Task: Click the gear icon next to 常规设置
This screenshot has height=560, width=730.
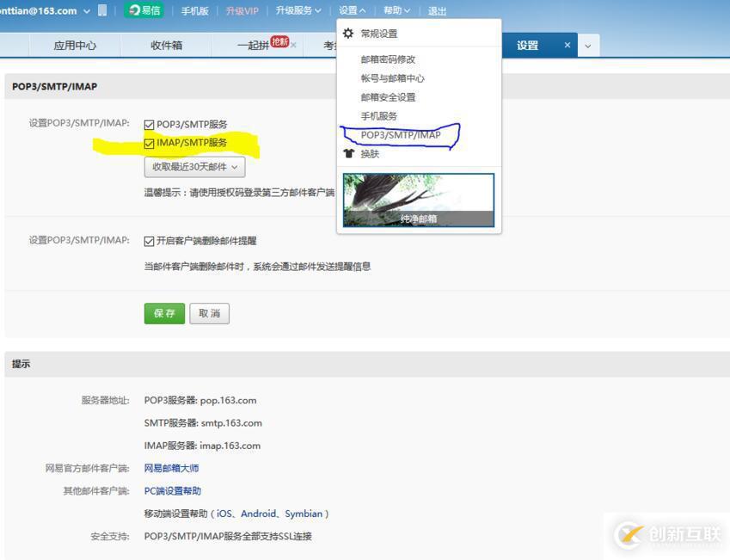Action: (347, 32)
